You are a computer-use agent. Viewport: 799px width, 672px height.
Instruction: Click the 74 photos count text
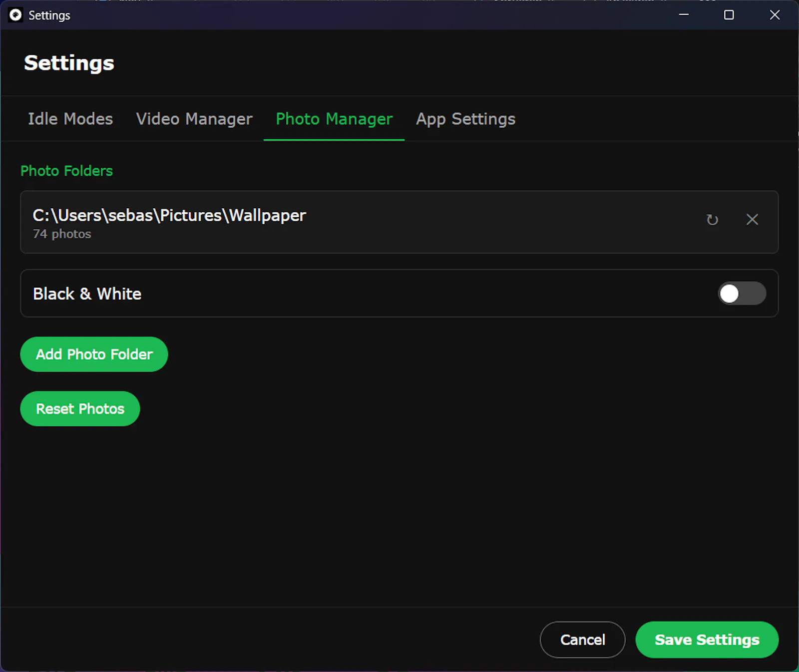(62, 234)
